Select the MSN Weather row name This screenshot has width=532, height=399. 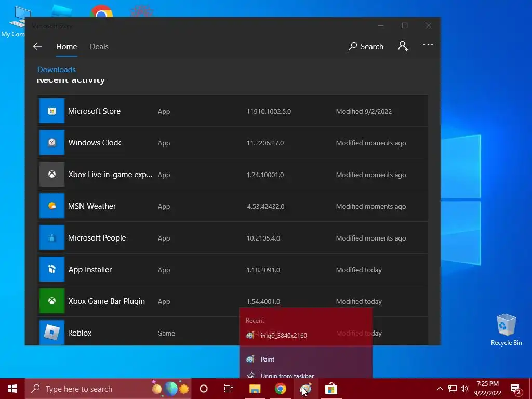92,206
